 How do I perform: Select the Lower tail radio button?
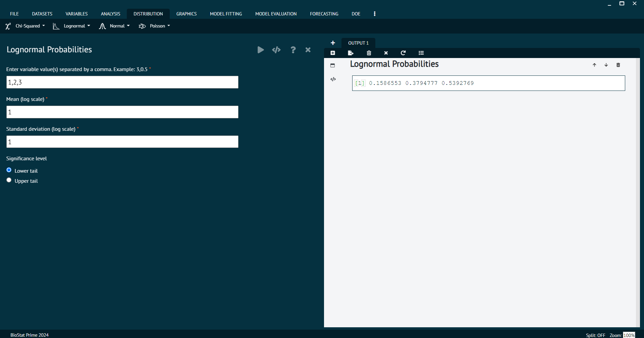point(9,170)
